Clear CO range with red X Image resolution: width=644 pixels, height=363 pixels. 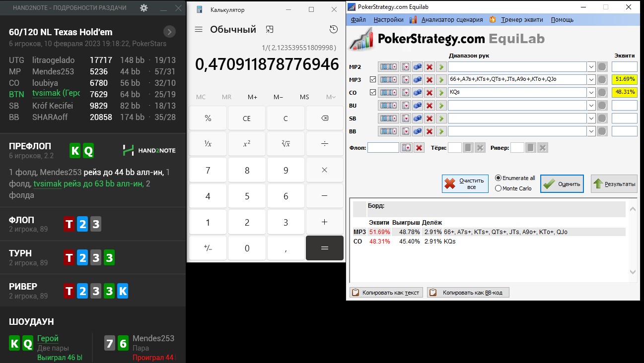pos(429,93)
